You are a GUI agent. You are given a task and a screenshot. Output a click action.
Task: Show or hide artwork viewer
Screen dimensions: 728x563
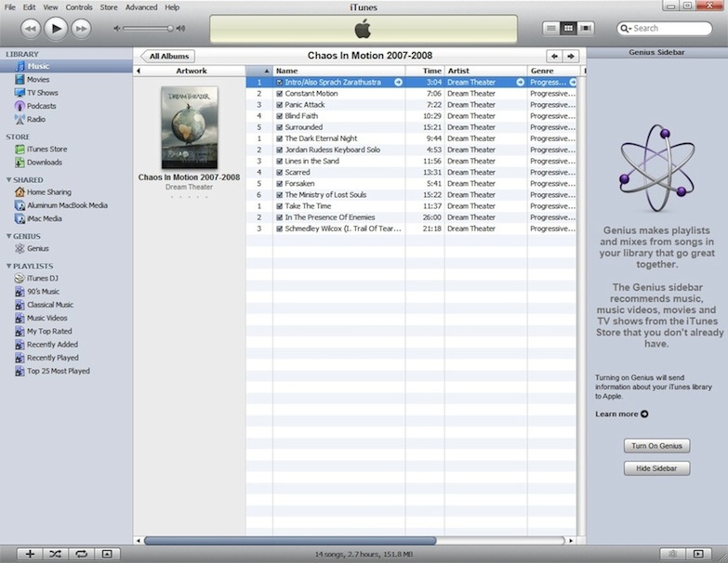coord(107,554)
